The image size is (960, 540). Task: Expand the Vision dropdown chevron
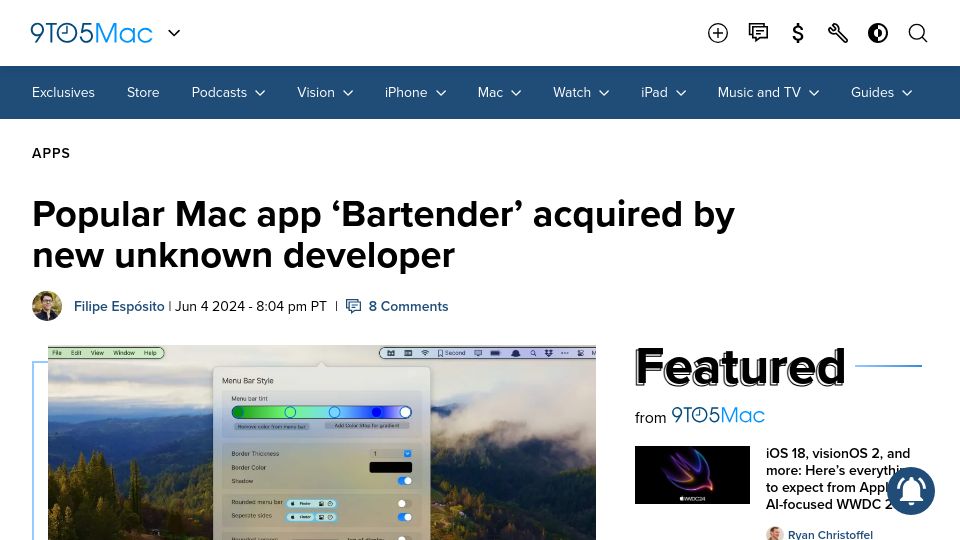(x=348, y=93)
